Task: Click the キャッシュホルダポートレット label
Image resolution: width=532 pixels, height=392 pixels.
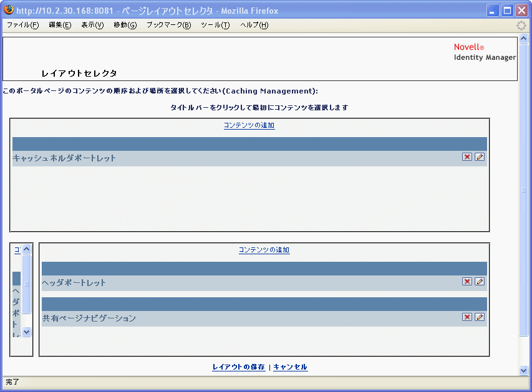Action: click(64, 158)
